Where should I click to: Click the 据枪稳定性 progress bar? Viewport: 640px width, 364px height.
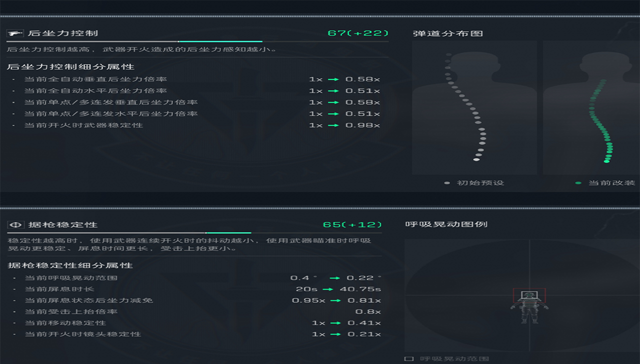click(x=194, y=233)
